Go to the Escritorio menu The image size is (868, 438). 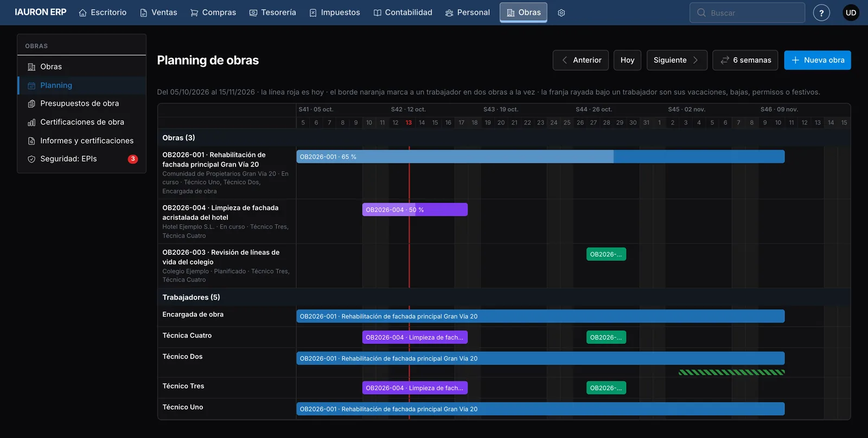[x=103, y=12]
